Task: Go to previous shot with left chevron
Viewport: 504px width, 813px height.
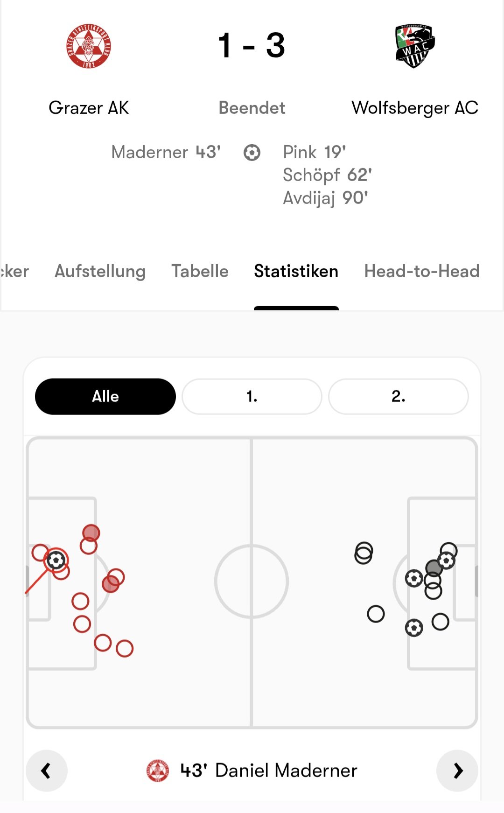Action: tap(46, 771)
